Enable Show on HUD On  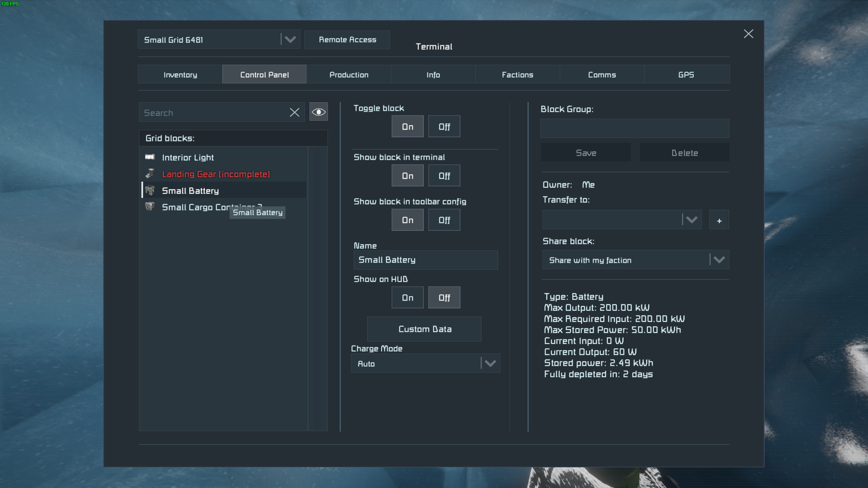point(407,298)
